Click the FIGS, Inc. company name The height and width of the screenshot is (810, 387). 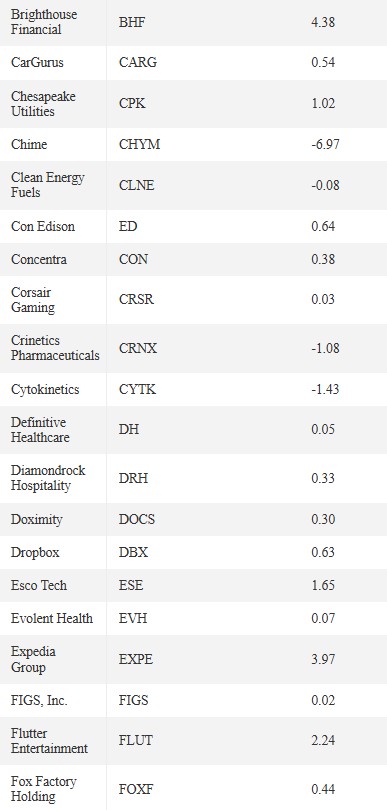click(39, 700)
